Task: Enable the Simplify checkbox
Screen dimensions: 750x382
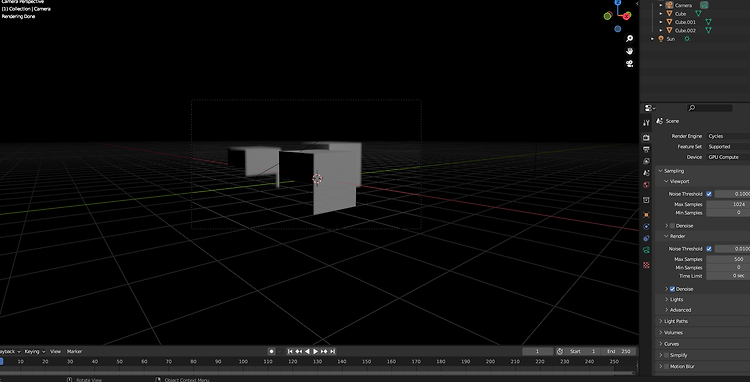Action: point(666,355)
